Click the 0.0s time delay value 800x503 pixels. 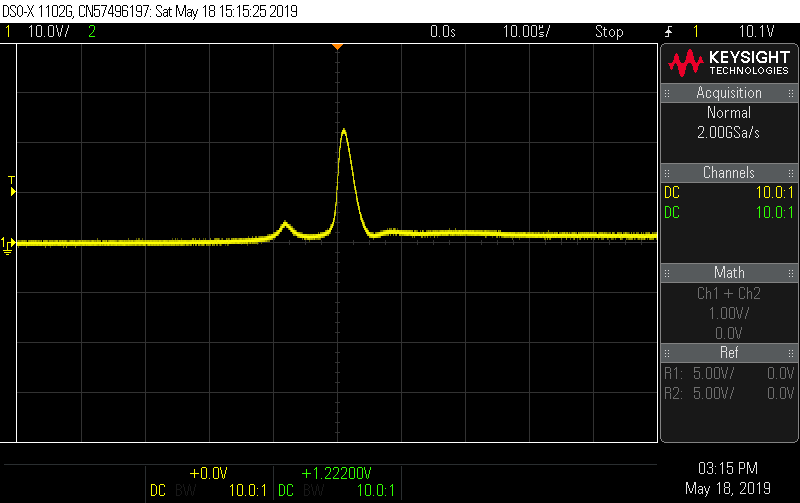tap(442, 32)
